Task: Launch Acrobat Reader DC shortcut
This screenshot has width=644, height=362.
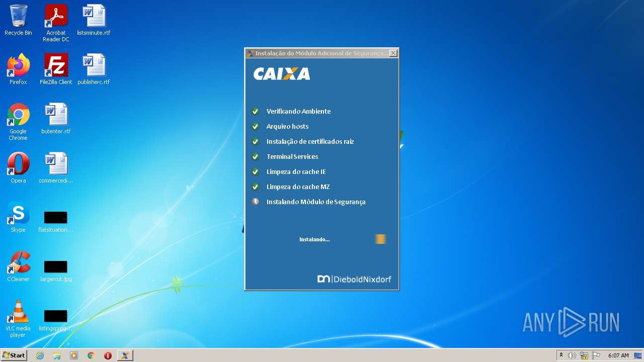Action: point(56,23)
